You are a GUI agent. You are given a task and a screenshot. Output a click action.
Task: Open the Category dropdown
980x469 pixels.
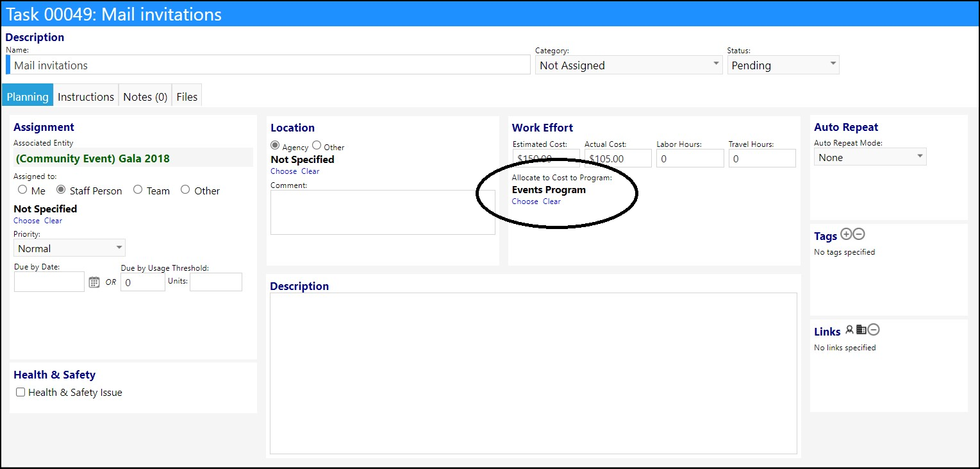tap(629, 65)
